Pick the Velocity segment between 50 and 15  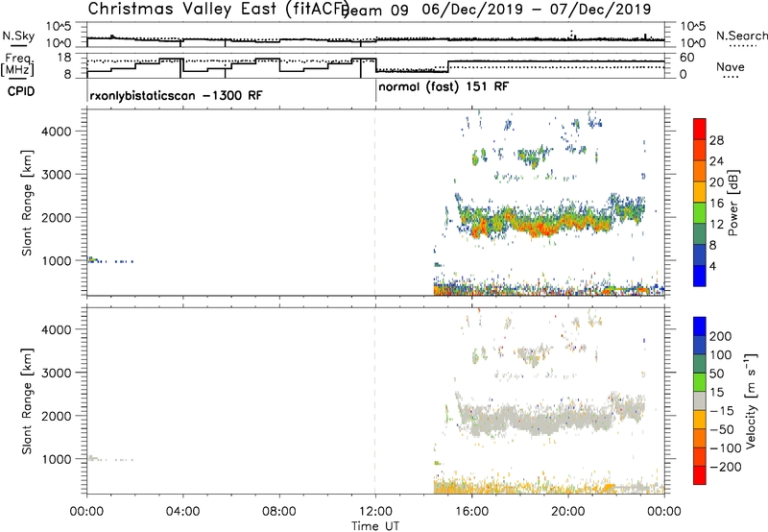[x=700, y=382]
